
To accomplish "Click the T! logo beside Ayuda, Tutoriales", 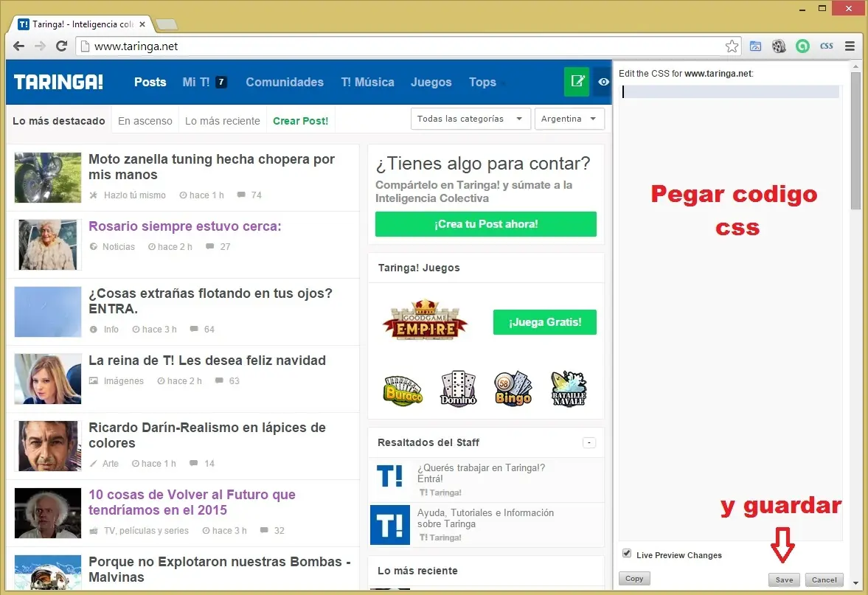I will pyautogui.click(x=390, y=525).
